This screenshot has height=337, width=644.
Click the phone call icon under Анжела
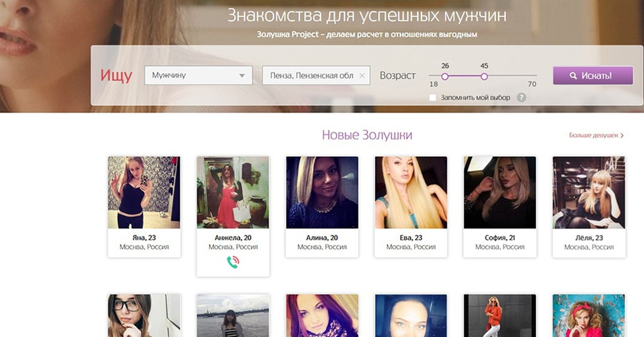[x=233, y=262]
